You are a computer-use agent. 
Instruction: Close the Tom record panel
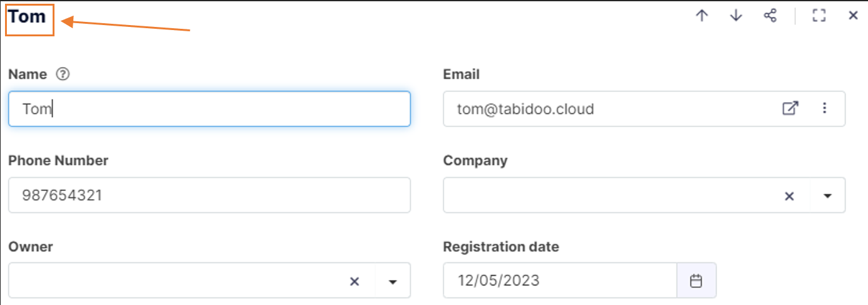[853, 16]
